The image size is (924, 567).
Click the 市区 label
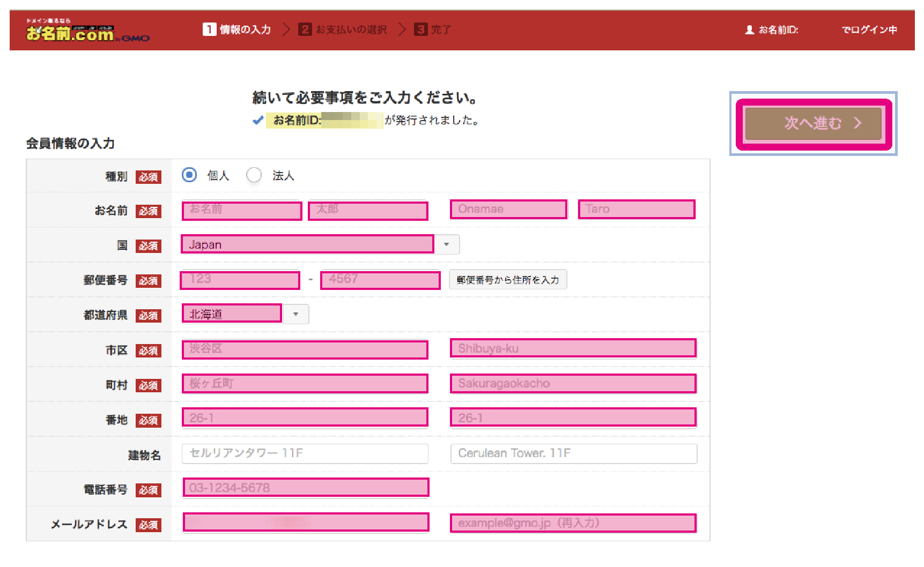pos(116,350)
